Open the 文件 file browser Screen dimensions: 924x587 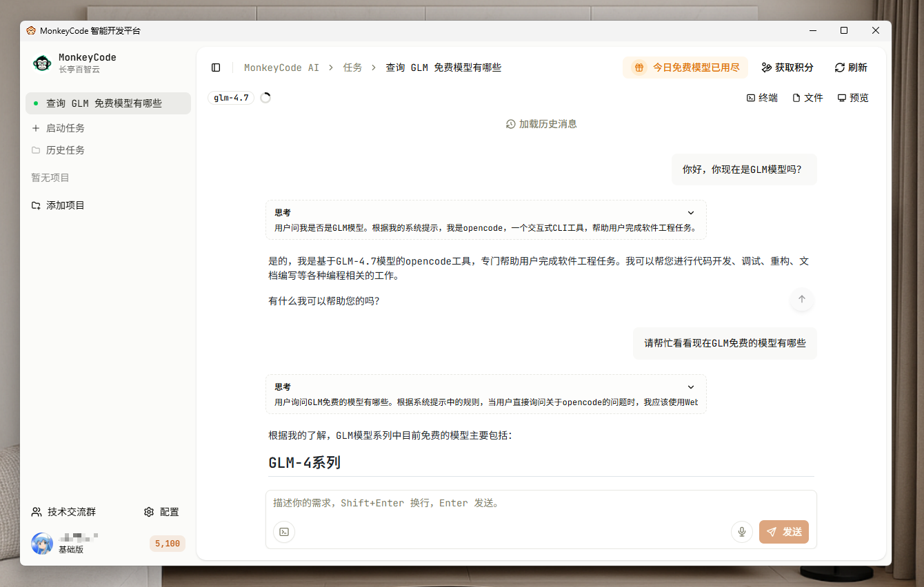807,97
